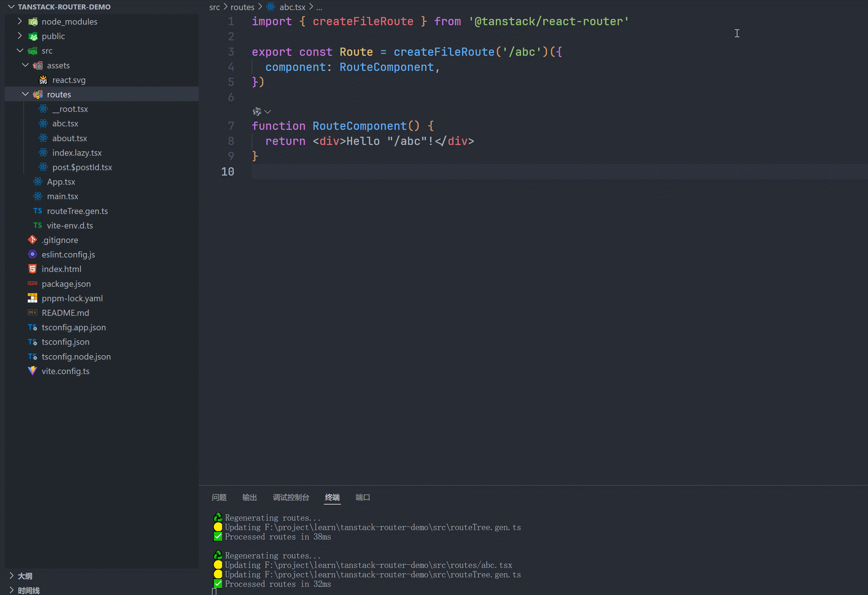Collapse the assets folder chevron
This screenshot has width=868, height=595.
(x=25, y=65)
